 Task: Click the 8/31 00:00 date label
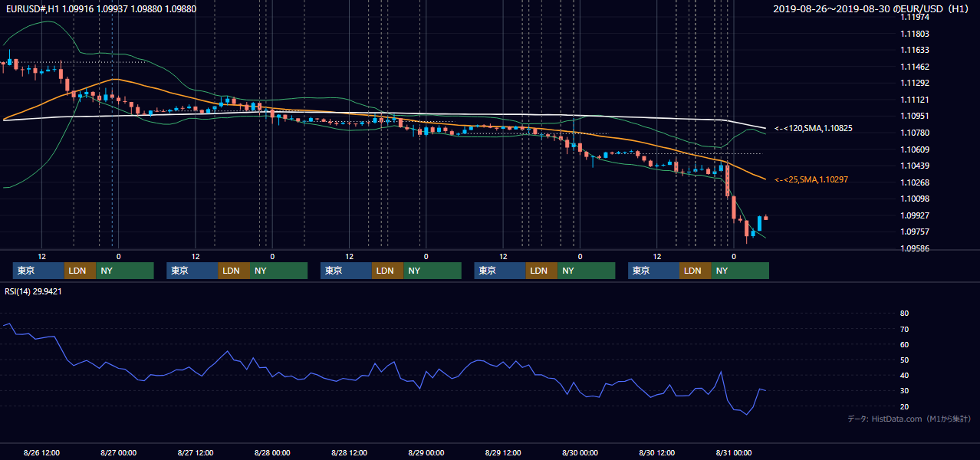[x=734, y=452]
